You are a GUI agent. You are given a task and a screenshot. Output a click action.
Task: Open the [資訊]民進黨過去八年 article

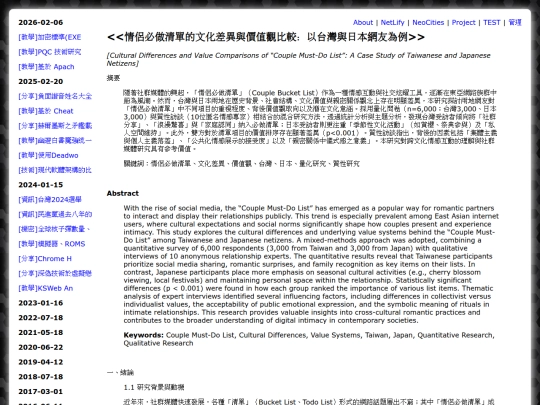tap(55, 215)
